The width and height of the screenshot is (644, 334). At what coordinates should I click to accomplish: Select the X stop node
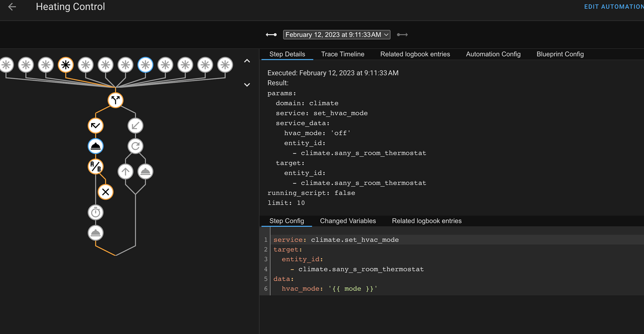click(x=106, y=192)
